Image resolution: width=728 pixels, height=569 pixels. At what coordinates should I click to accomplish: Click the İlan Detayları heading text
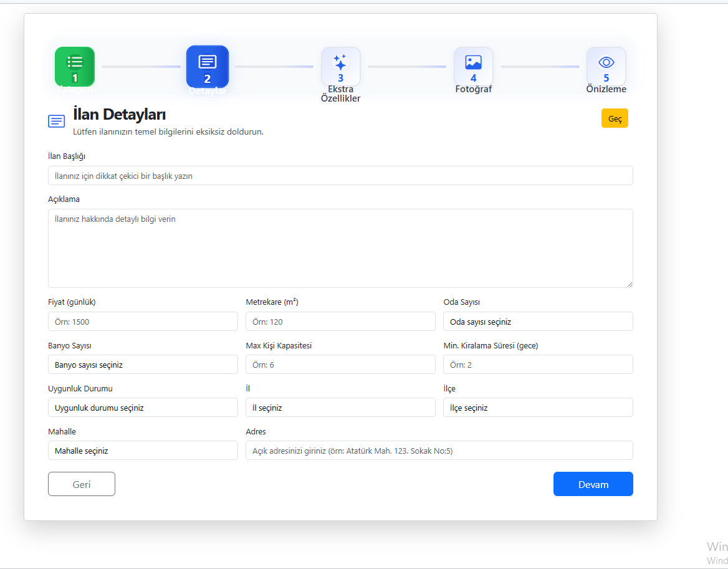[119, 114]
